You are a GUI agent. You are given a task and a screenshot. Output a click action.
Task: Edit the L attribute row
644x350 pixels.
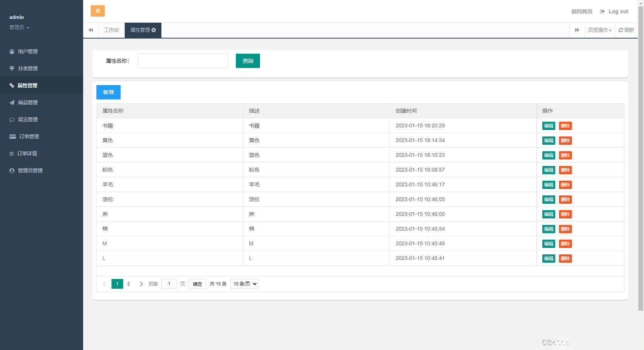click(549, 259)
